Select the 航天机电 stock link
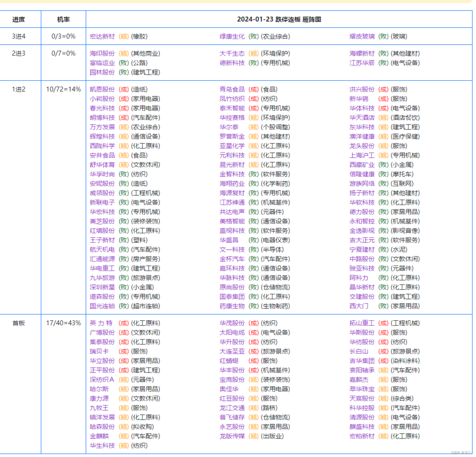Image resolution: width=476 pixels, height=457 pixels. (x=102, y=249)
